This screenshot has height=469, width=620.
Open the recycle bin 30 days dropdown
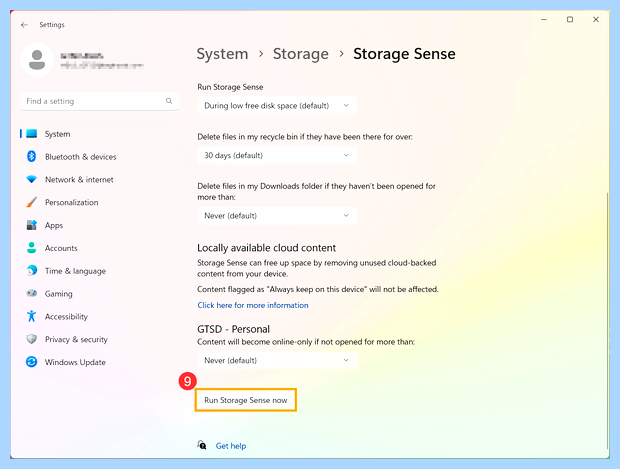[x=277, y=155]
